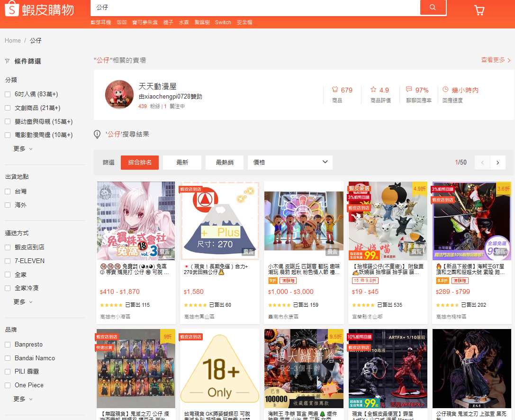515x420 pixels.
Task: Open the 18+ Only product thumbnail
Action: tap(220, 368)
